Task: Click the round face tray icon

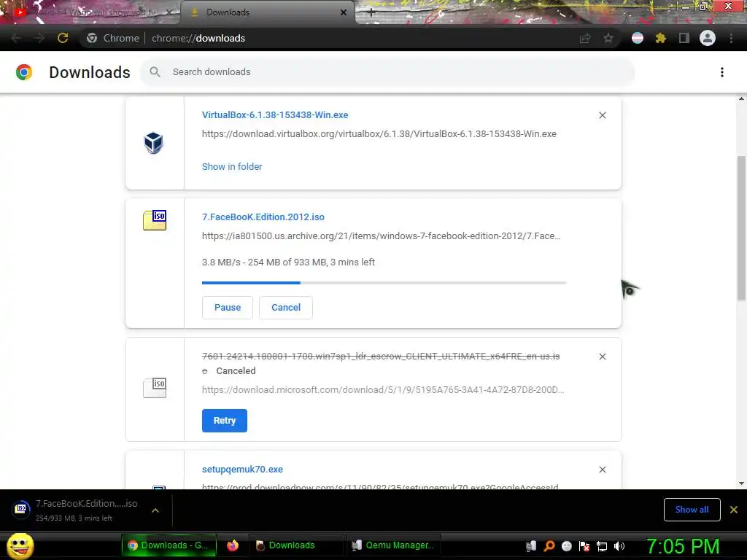Action: (567, 546)
